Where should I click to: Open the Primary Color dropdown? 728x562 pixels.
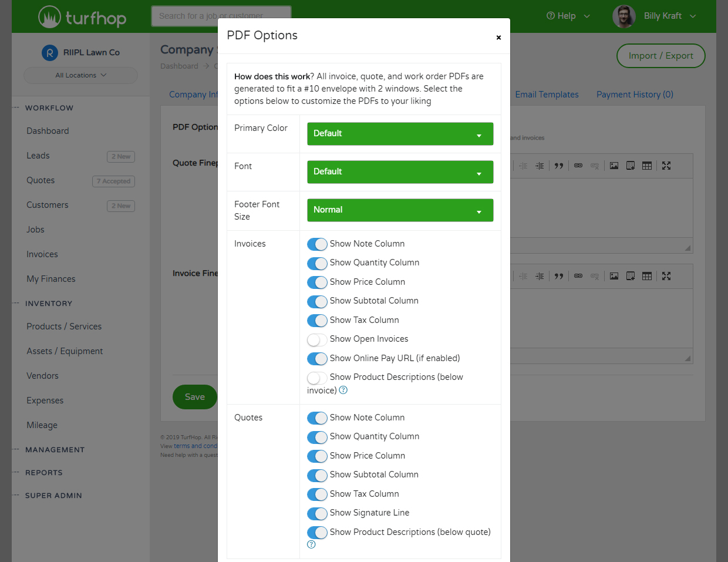coord(400,133)
